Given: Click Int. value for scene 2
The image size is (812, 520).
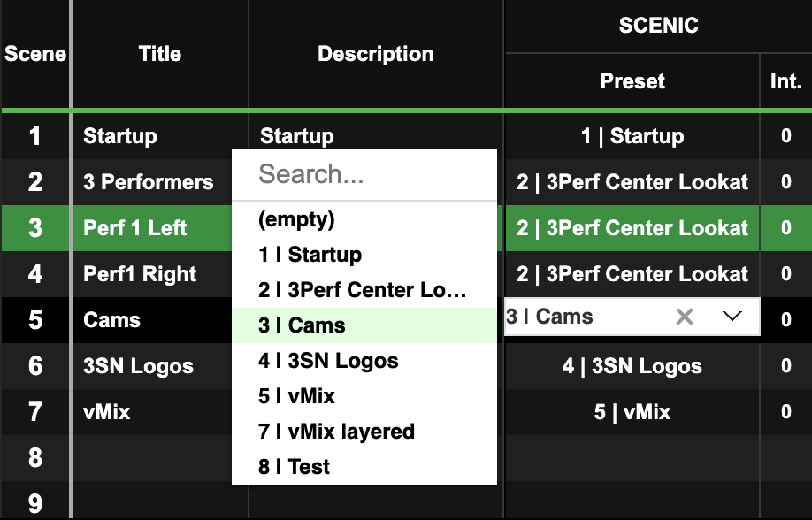Looking at the screenshot, I should click(x=785, y=182).
